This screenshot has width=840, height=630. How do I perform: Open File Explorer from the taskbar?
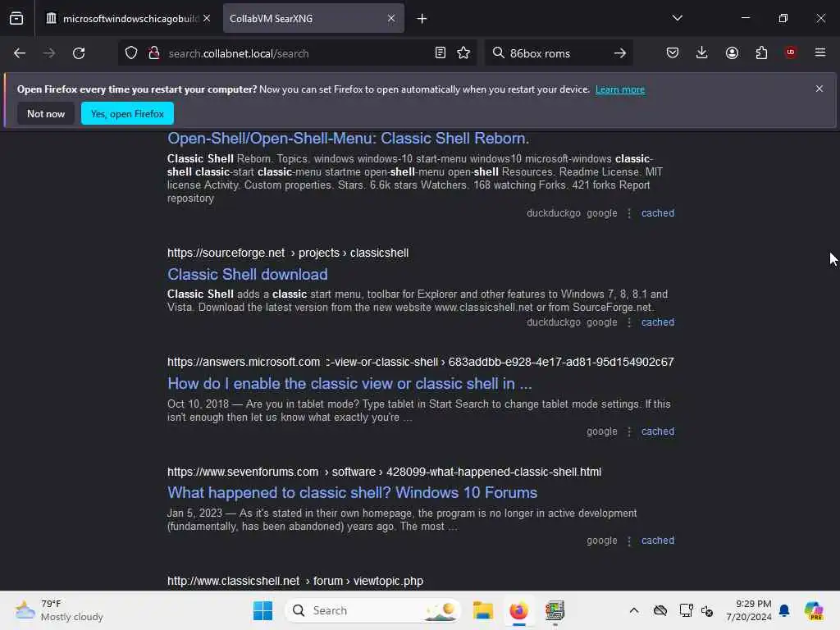point(482,610)
